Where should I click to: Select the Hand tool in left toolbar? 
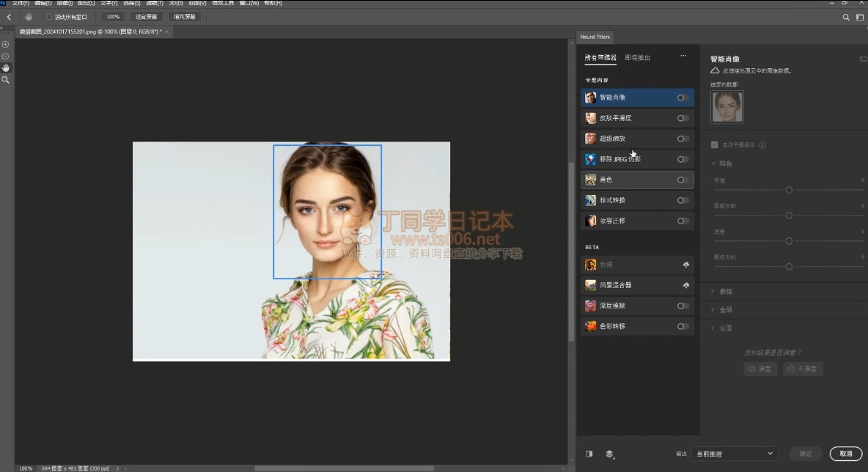[6, 67]
